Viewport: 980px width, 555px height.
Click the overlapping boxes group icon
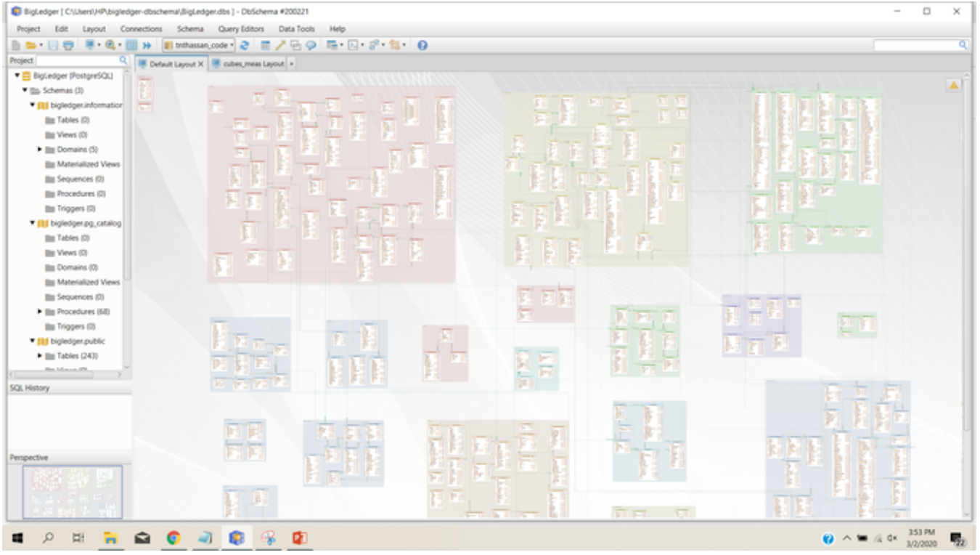point(295,45)
